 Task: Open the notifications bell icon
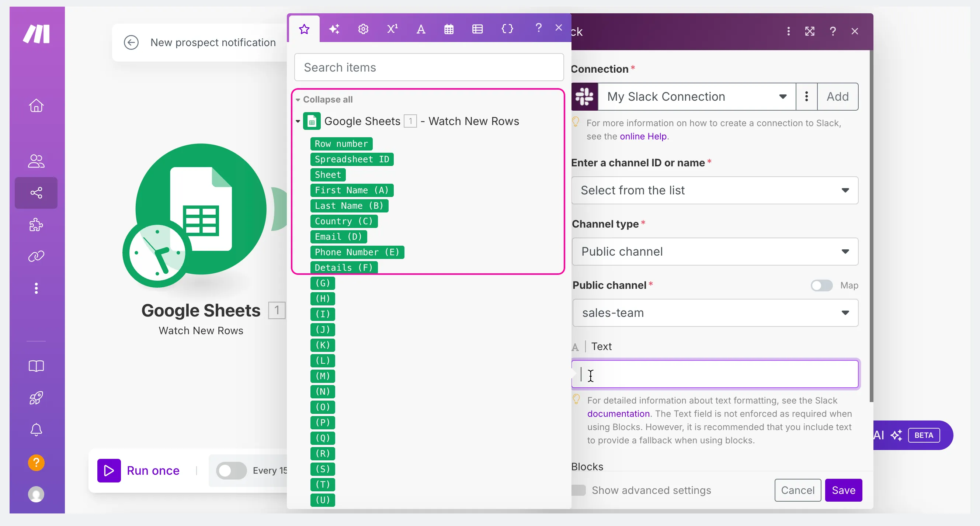pyautogui.click(x=36, y=430)
